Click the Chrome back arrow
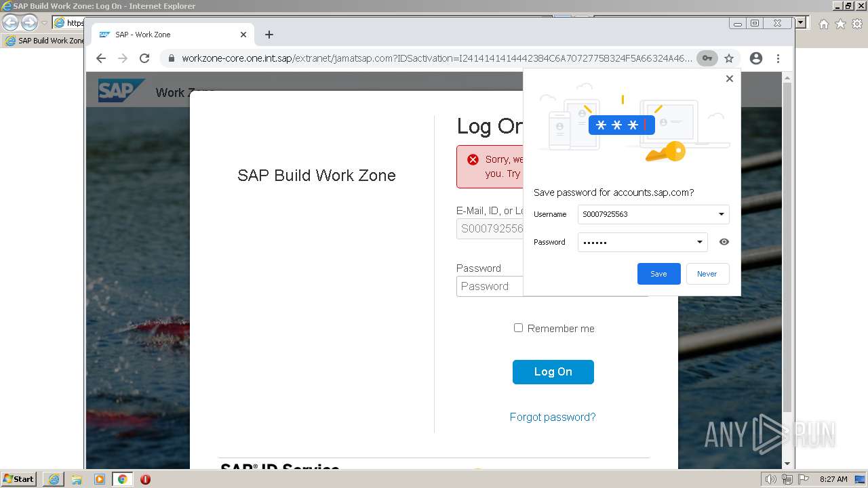Screen dimensions: 868x488 point(101,58)
